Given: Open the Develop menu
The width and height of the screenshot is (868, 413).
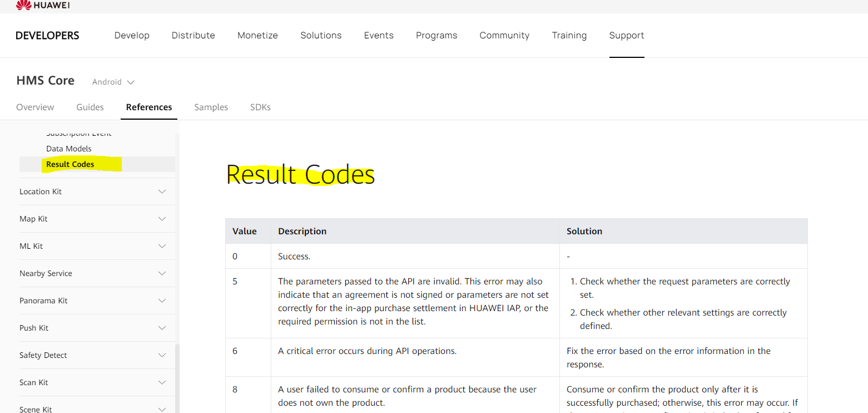Looking at the screenshot, I should point(132,35).
